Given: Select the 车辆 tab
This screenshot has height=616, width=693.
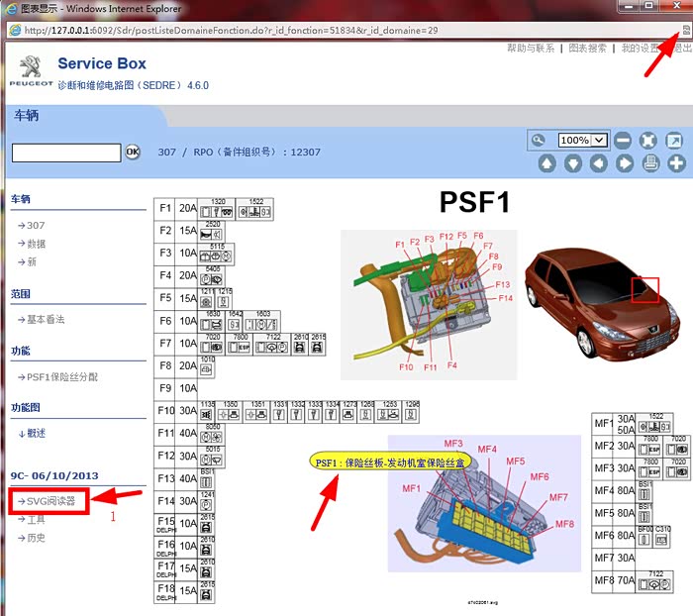Looking at the screenshot, I should pos(27,115).
